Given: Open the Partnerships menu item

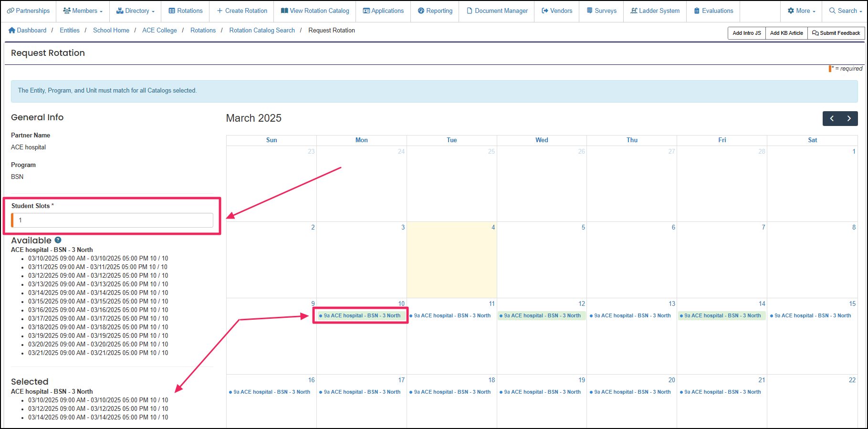Looking at the screenshot, I should point(28,11).
